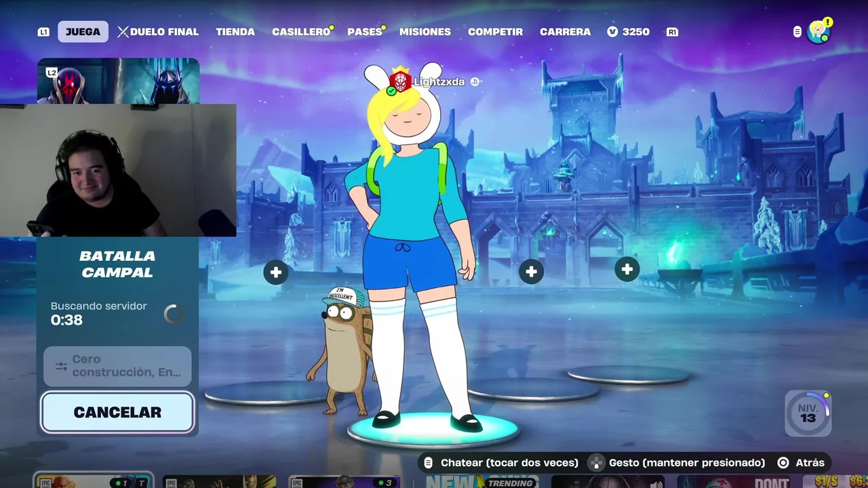Click the Atrás back prompt
Image resolution: width=868 pixels, height=488 pixels.
pyautogui.click(x=802, y=463)
